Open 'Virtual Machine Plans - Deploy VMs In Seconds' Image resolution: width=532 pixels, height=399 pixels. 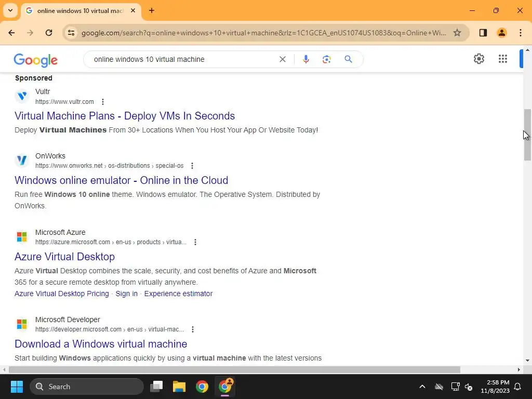[x=125, y=116]
